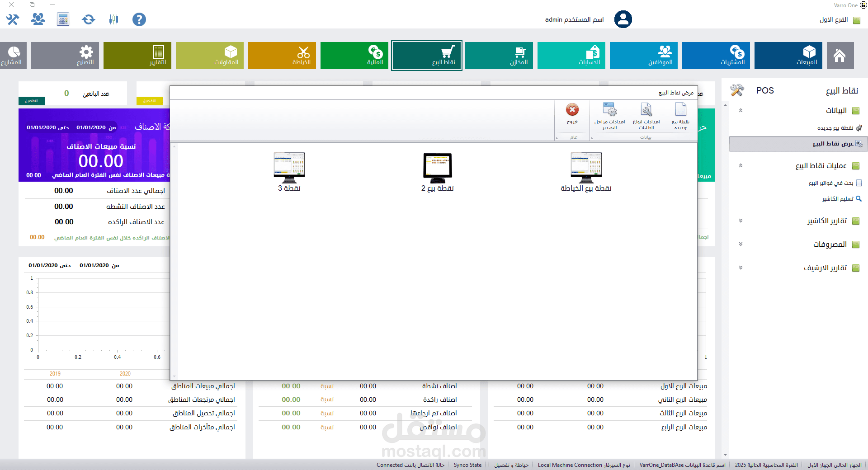Click اجمالي عدد الاصناف row label
The height and width of the screenshot is (470, 868).
tap(136, 191)
